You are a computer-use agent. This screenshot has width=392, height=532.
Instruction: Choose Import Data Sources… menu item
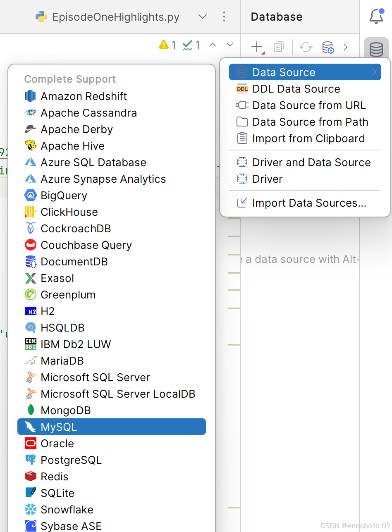point(305,203)
